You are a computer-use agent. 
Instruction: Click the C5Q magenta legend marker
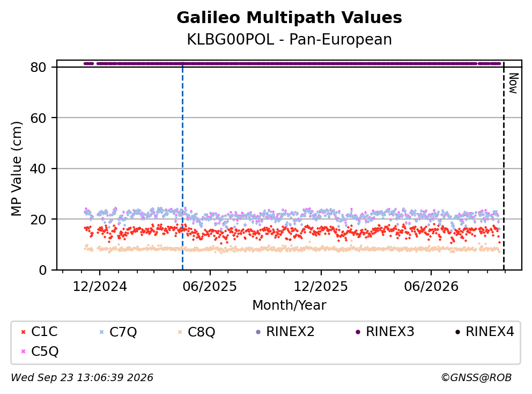pyautogui.click(x=24, y=352)
